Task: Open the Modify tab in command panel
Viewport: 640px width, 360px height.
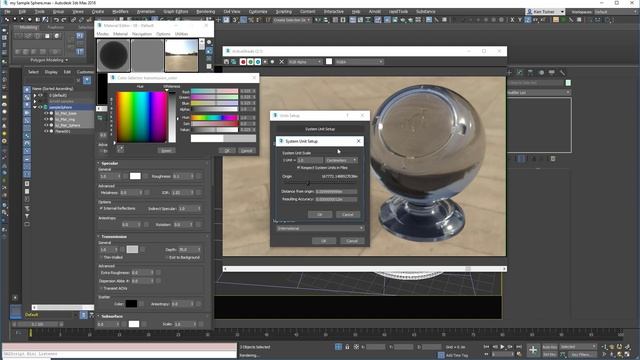Action: point(520,72)
